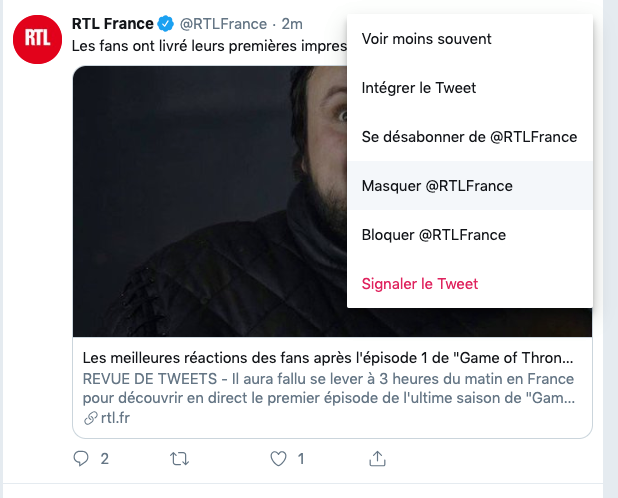Select 'Se désabonner de @RTLFrance'
The image size is (618, 498).
tap(470, 137)
